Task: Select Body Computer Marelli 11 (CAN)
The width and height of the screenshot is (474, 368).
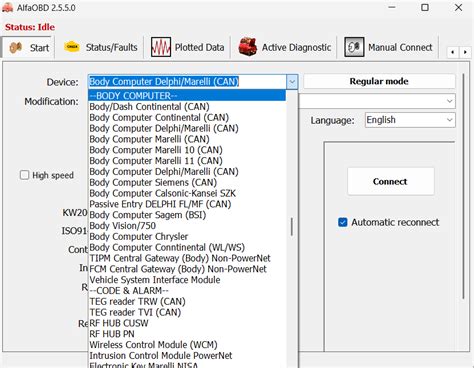Action: (187, 161)
